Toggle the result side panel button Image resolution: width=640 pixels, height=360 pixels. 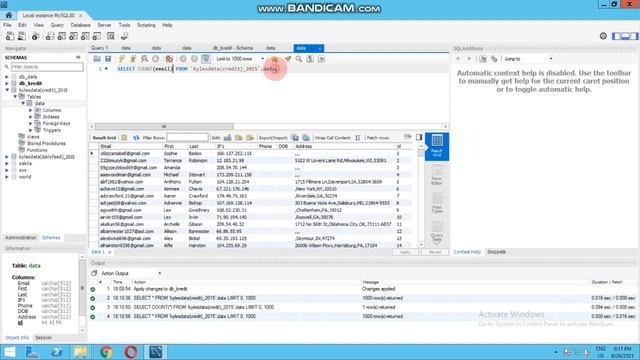tap(419, 138)
